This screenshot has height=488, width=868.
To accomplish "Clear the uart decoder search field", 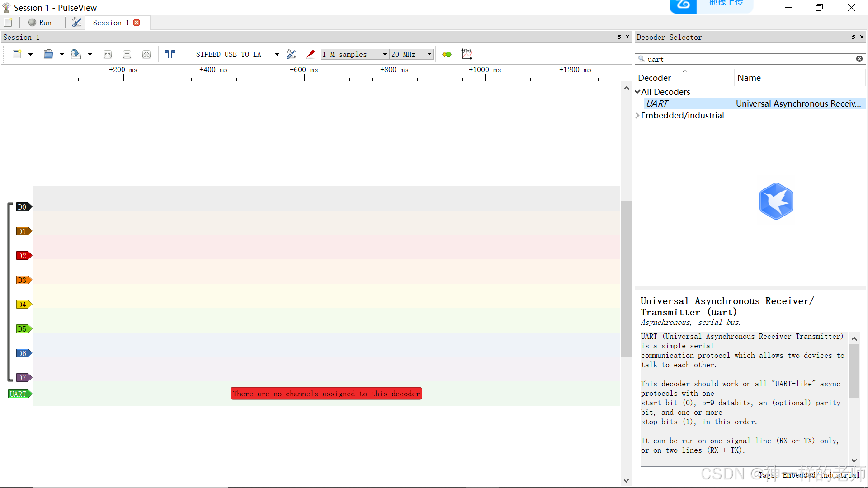I will 859,59.
